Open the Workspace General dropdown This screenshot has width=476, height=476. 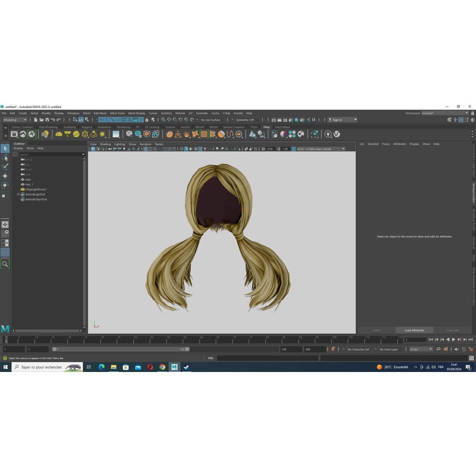[445, 113]
